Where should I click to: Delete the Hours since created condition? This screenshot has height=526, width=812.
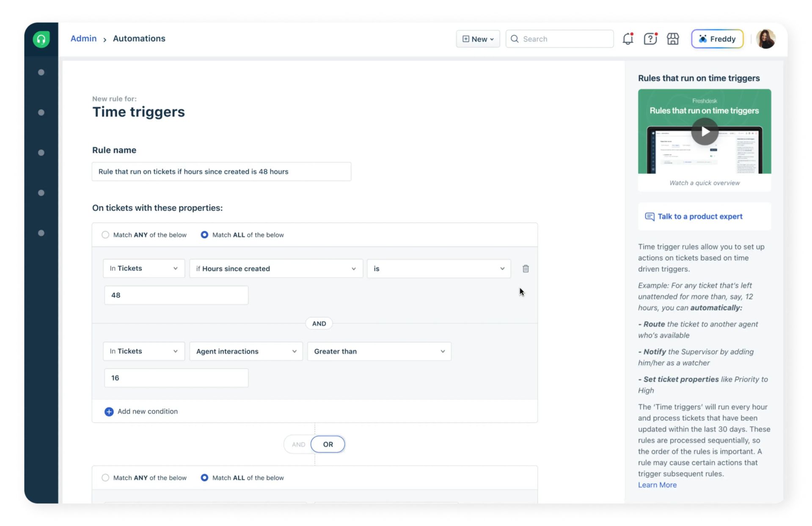(x=526, y=269)
